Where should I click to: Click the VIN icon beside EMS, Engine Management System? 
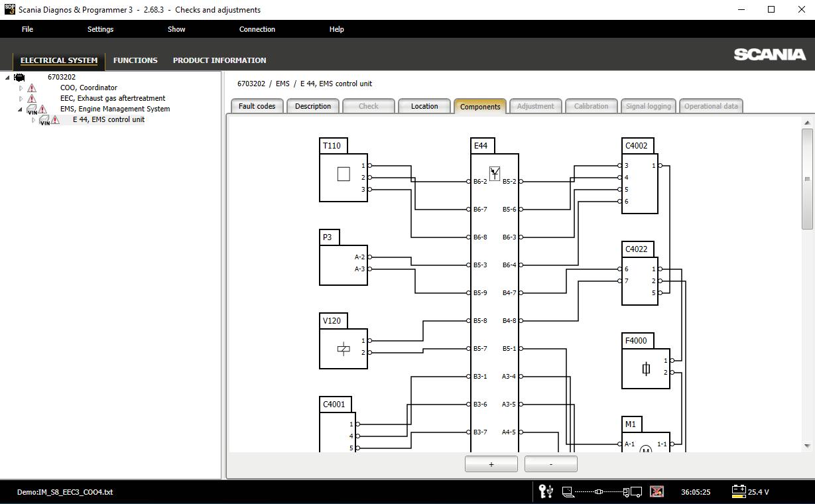[x=32, y=109]
